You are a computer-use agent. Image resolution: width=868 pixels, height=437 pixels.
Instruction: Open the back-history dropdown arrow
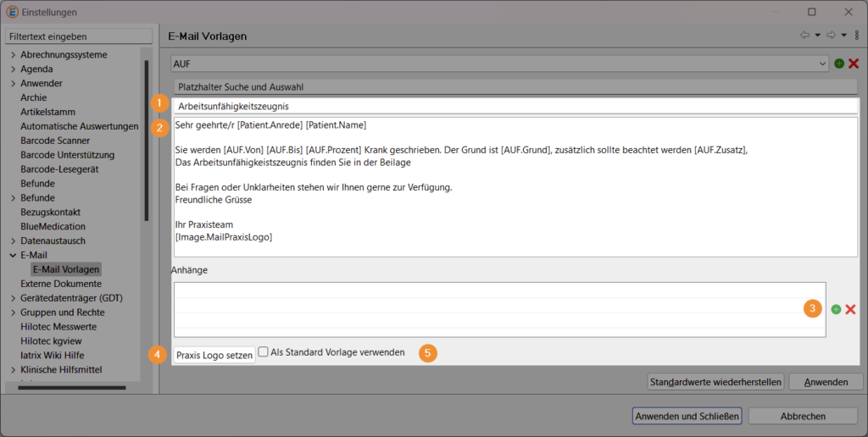pos(817,36)
